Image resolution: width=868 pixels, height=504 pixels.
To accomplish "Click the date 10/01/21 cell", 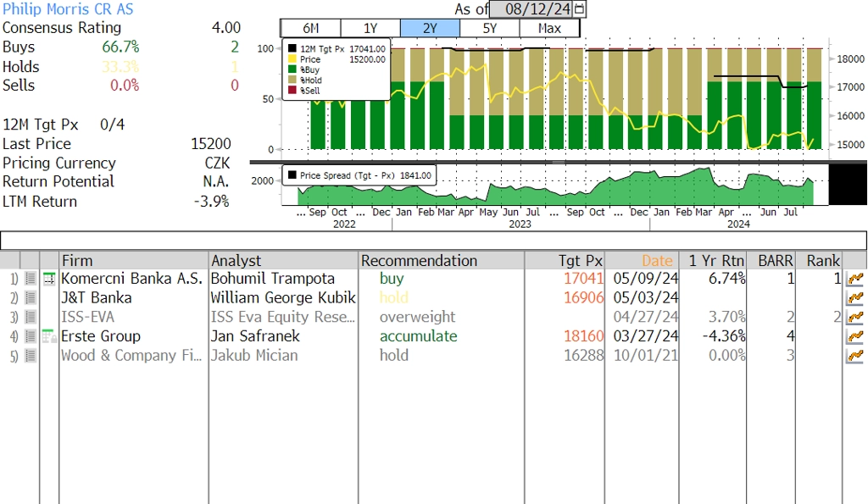I will (x=645, y=356).
